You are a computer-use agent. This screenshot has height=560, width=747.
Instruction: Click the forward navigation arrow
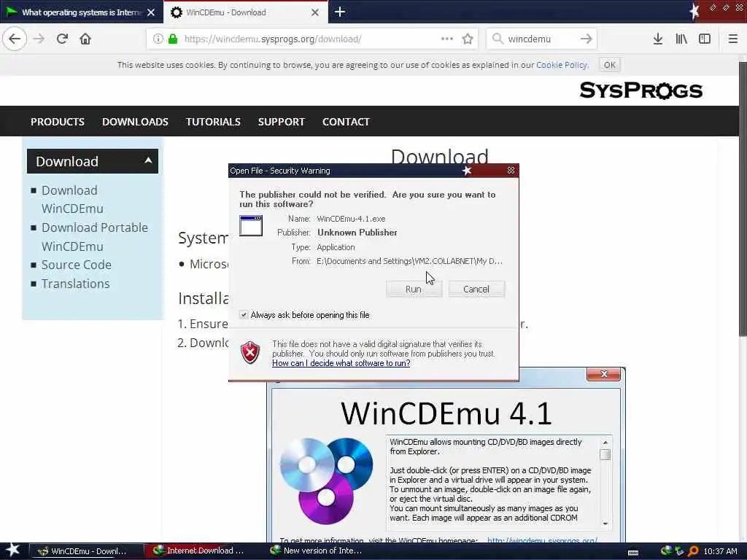[39, 39]
